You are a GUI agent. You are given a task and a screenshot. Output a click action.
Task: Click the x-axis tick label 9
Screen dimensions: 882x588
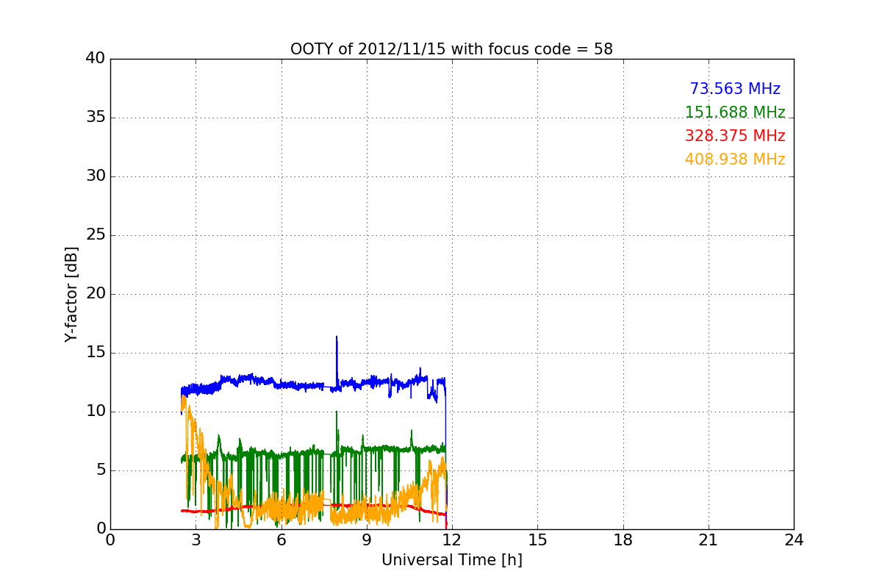[x=367, y=540]
